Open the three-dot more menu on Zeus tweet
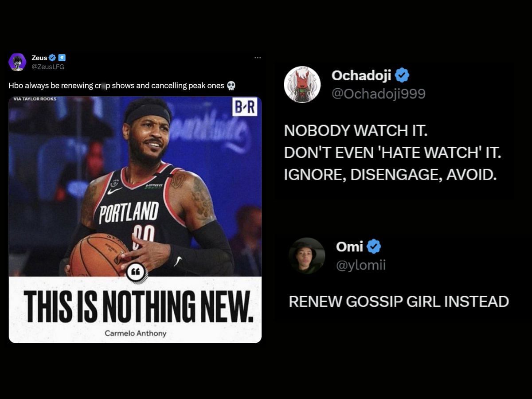Screen dimensions: 532x399 (x=257, y=58)
